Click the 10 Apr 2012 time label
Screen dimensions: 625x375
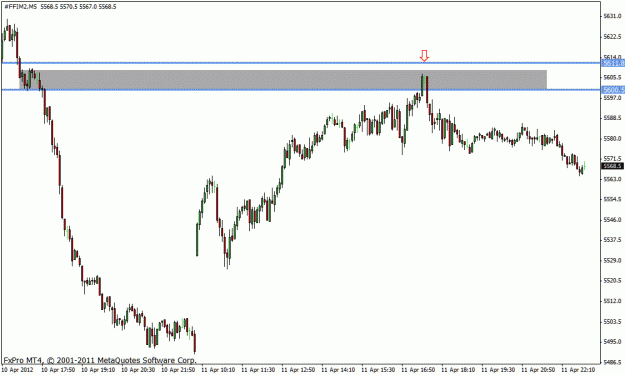tap(18, 370)
